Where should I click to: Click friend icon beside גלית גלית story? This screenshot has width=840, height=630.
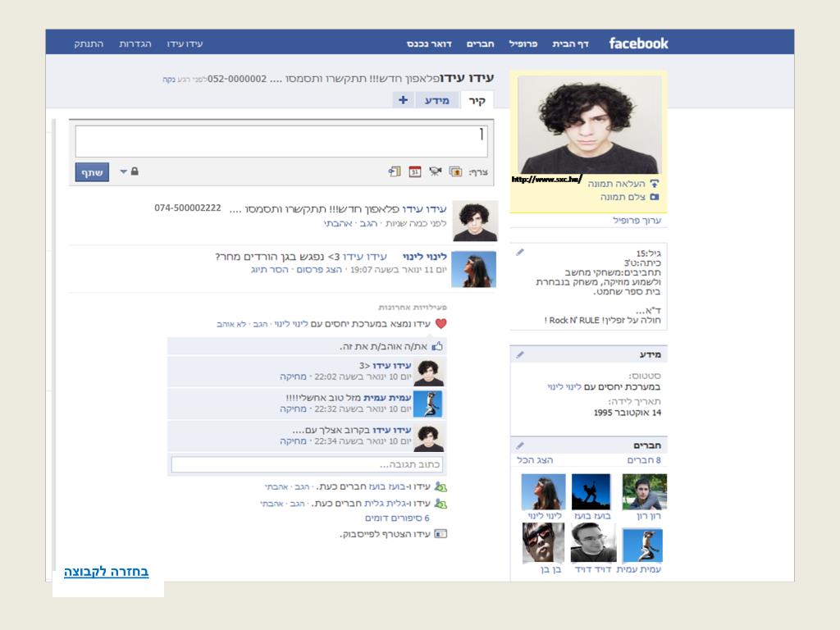coord(441,504)
